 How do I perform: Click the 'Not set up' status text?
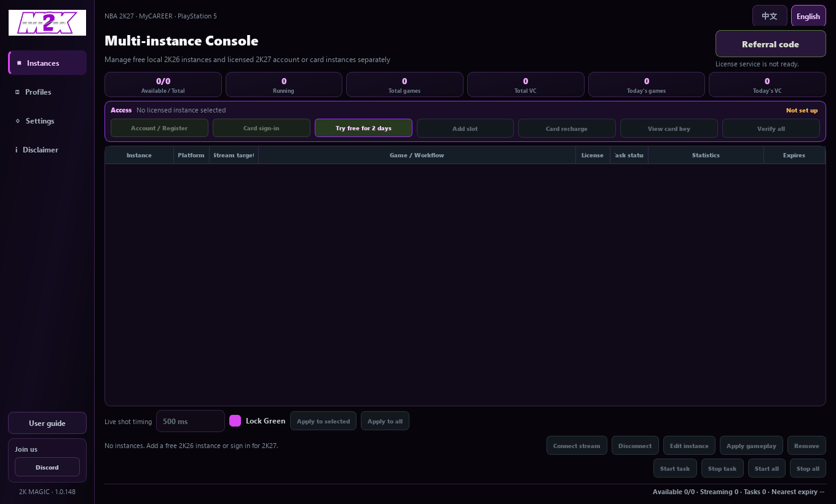(x=802, y=111)
